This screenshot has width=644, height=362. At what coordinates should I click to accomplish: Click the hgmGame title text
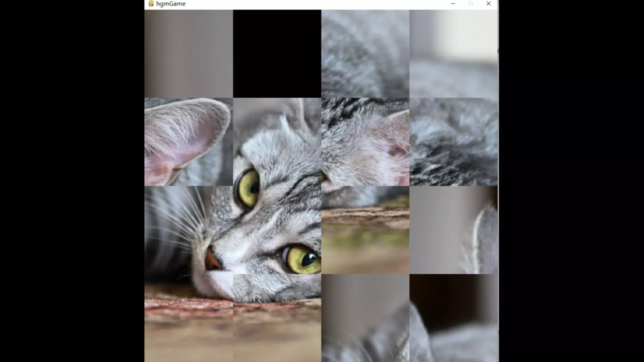[x=170, y=4]
